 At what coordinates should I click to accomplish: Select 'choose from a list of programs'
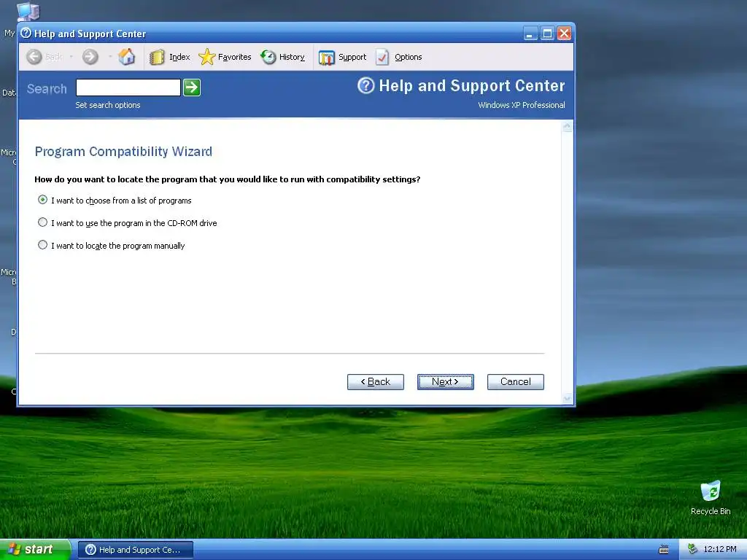pos(42,200)
